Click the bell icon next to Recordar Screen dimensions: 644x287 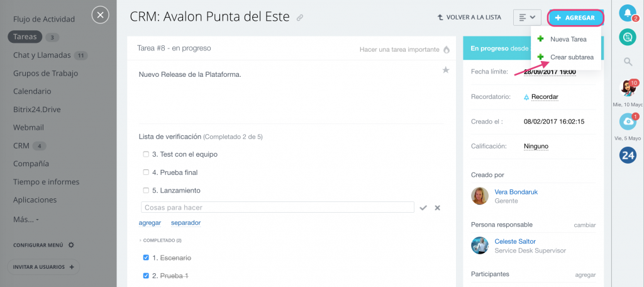click(x=526, y=97)
